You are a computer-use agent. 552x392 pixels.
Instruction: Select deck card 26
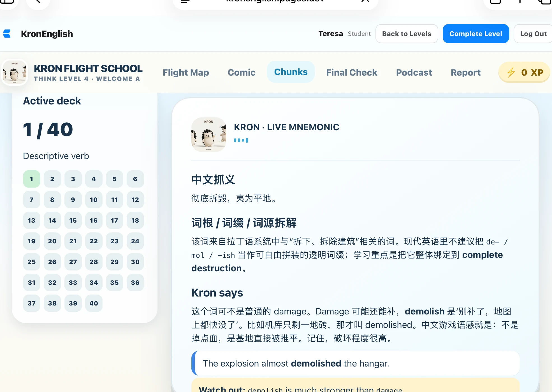[52, 262]
